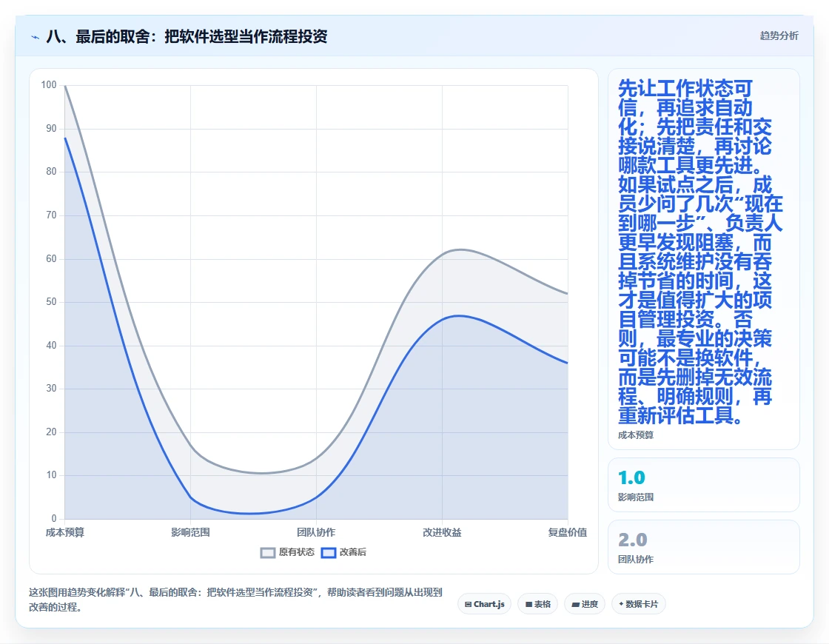Click the section title 八、最后的取舍
829x644 pixels.
[x=187, y=36]
